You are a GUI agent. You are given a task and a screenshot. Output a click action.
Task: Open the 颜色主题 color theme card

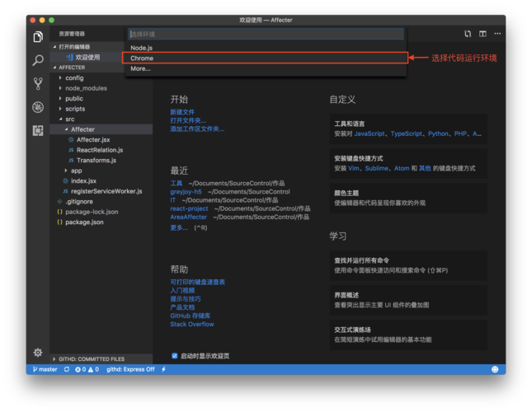pyautogui.click(x=408, y=199)
